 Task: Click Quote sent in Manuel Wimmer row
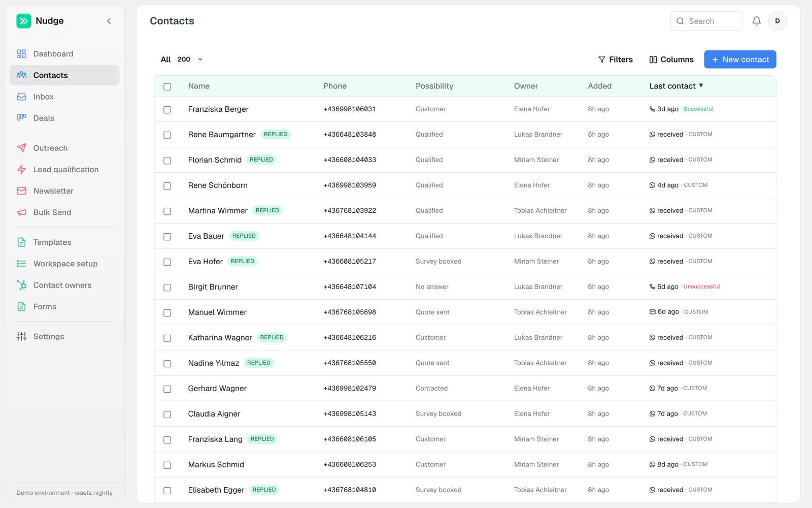[432, 312]
